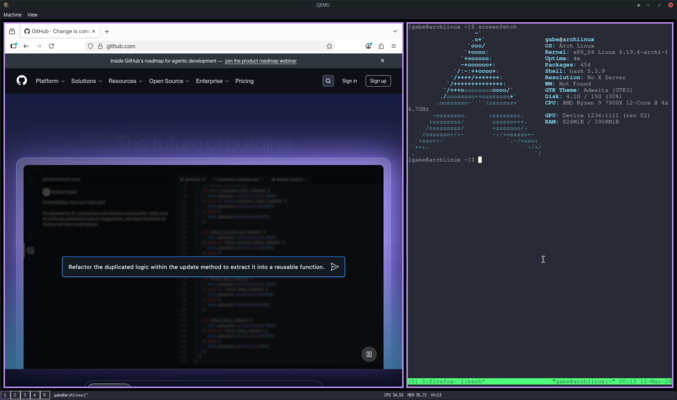Switch to workspace 1
The width and height of the screenshot is (677, 400).
(5, 395)
